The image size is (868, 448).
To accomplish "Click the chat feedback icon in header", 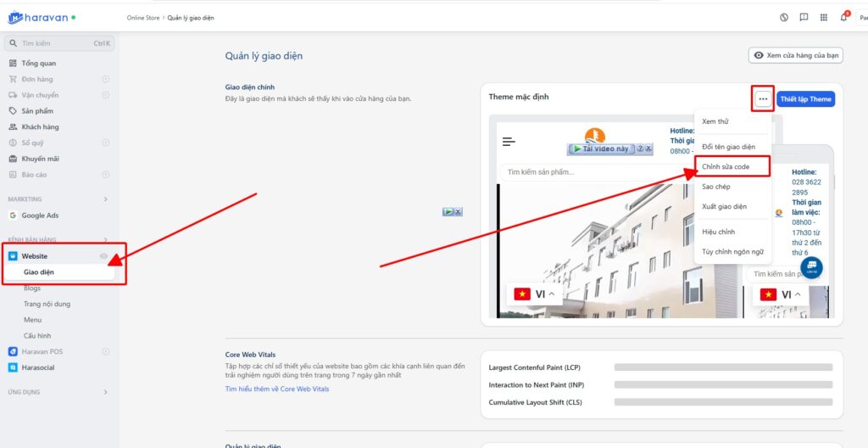I will (804, 17).
